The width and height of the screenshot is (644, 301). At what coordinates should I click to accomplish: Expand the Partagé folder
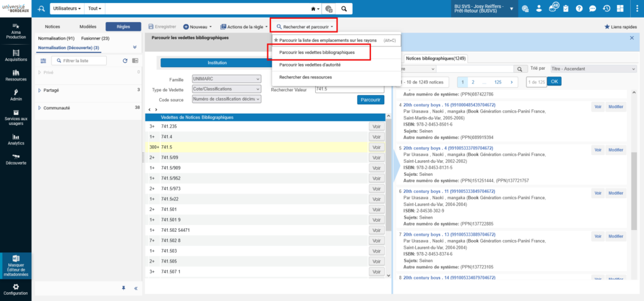click(40, 90)
